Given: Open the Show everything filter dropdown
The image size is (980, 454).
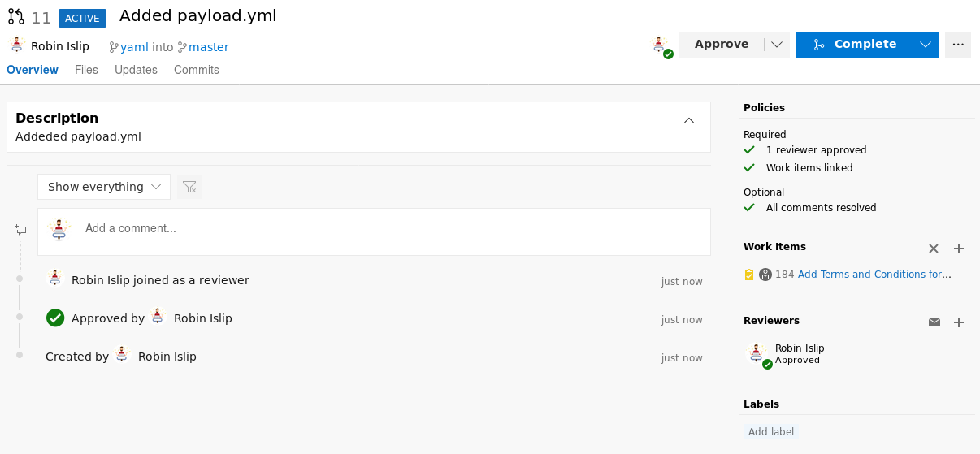Looking at the screenshot, I should coord(104,187).
